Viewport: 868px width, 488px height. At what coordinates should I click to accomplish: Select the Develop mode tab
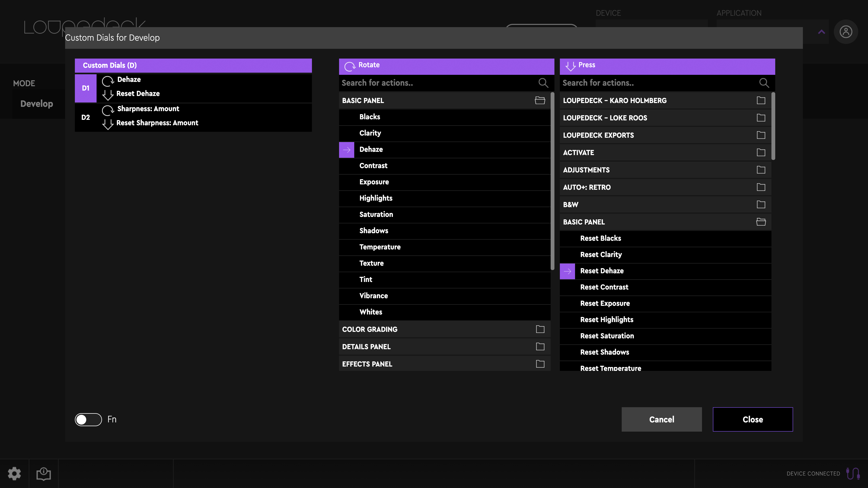pyautogui.click(x=36, y=104)
